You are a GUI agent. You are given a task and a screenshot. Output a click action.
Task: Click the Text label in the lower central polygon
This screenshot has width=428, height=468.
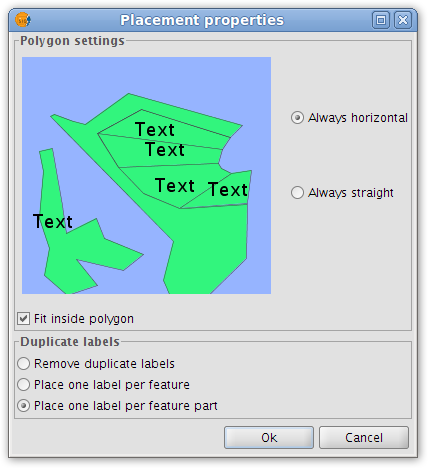pyautogui.click(x=175, y=185)
